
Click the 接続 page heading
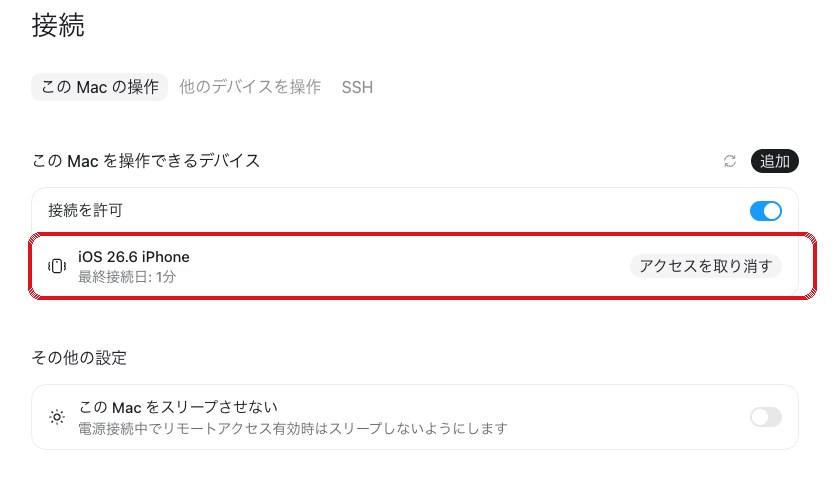point(58,25)
